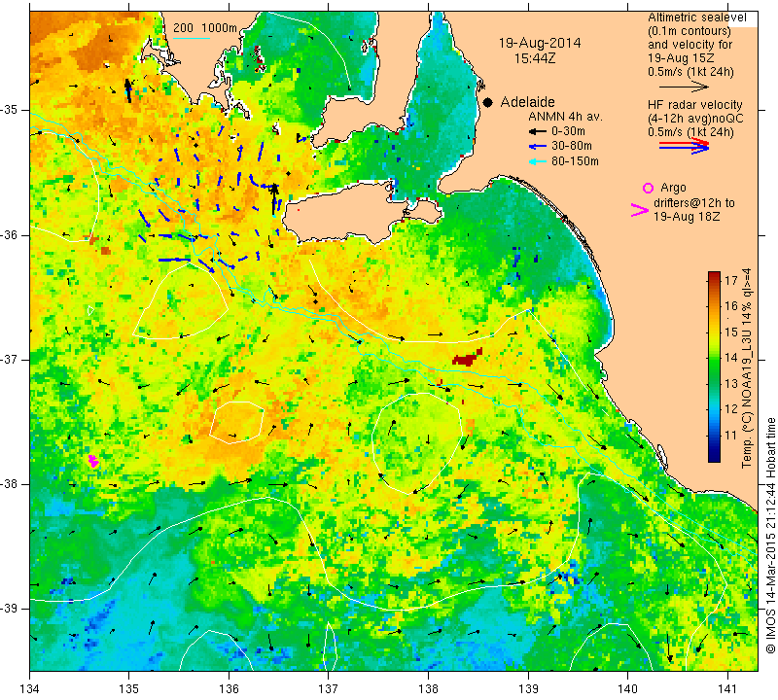The height and width of the screenshot is (700, 778).
Task: Click the 'drifters@12h to' text
Action: click(x=694, y=203)
